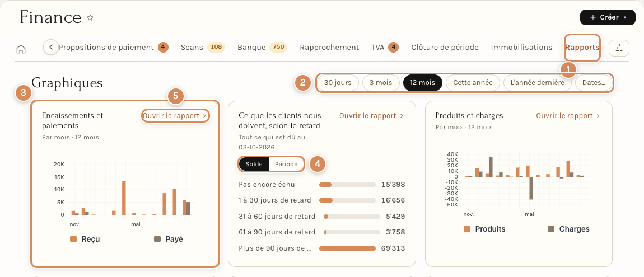This screenshot has height=277, width=644.
Task: Select the 12 mois period
Action: (x=423, y=82)
